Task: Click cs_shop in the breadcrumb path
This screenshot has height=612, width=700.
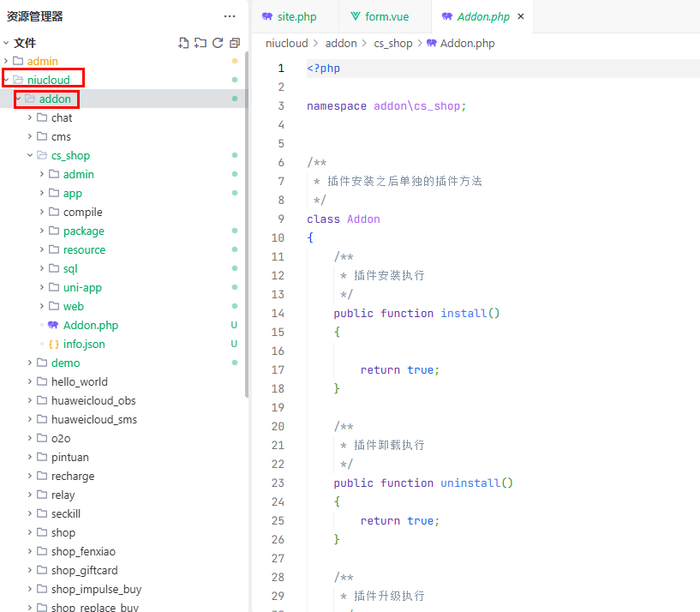Action: pyautogui.click(x=394, y=43)
